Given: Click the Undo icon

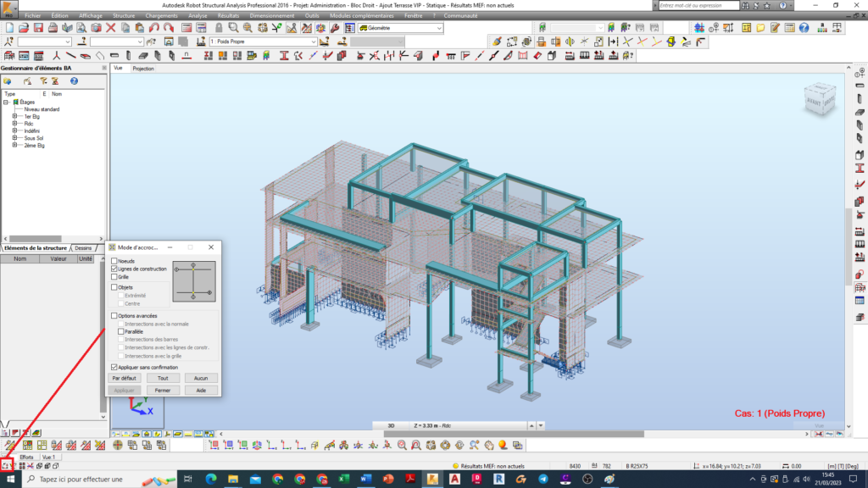Looking at the screenshot, I should (x=155, y=28).
